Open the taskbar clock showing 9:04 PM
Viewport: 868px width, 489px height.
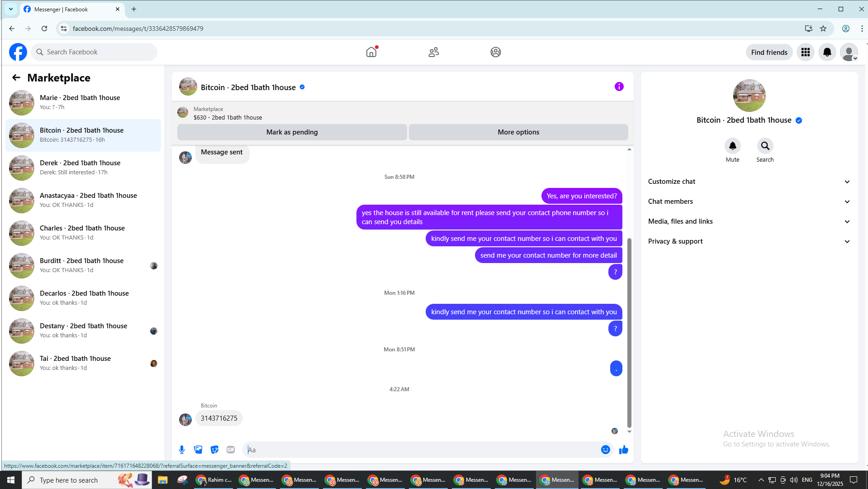point(830,480)
